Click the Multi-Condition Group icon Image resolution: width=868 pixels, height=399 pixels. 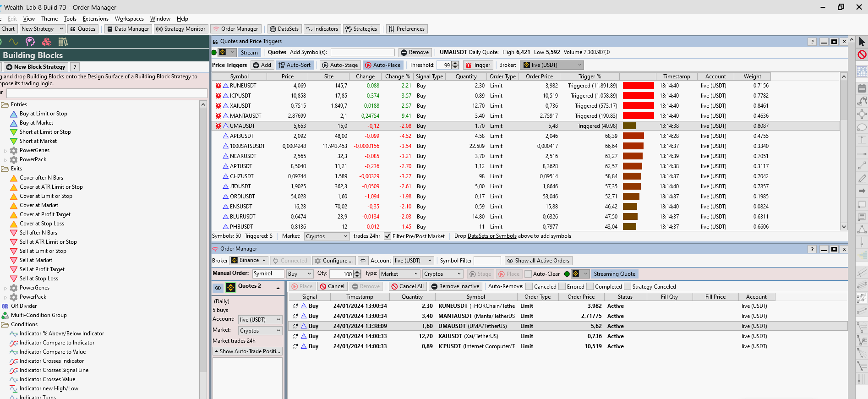pos(5,315)
